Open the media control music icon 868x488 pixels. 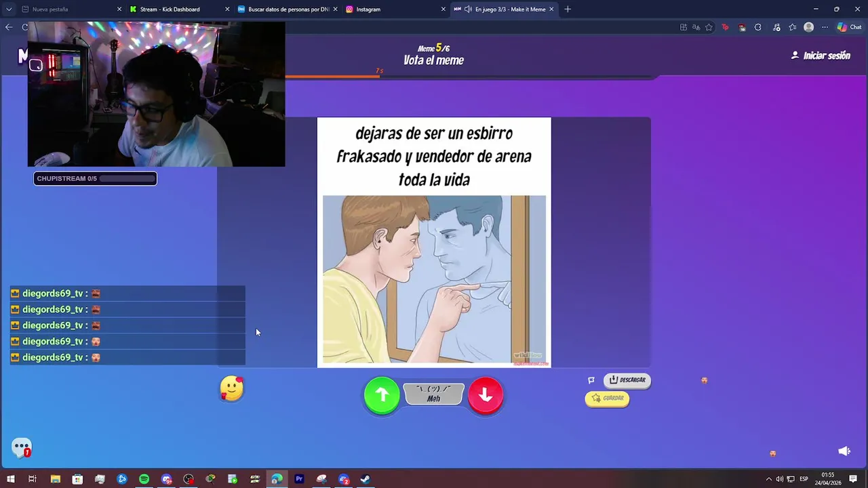tap(776, 27)
